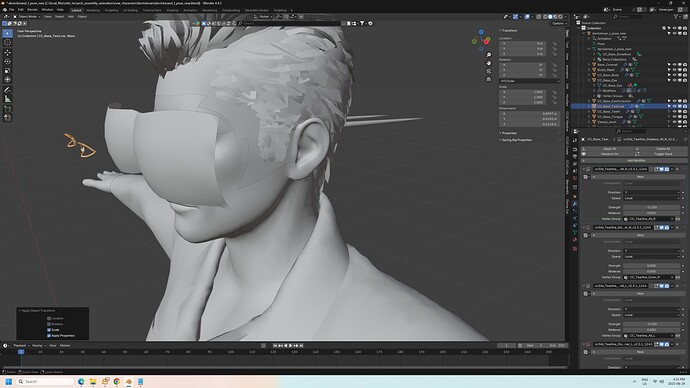Collapse CC_Base_Eye row in outliner
Viewport: 690px width, 388px height.
coord(589,81)
